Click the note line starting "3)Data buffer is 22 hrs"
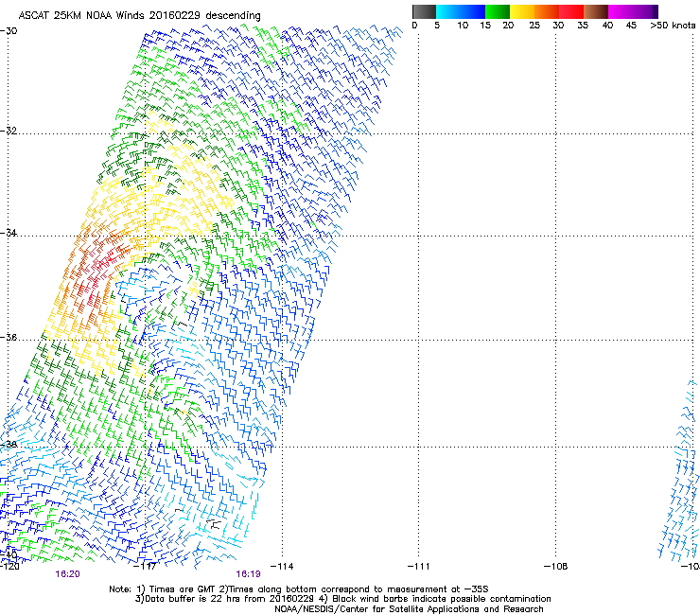The image size is (700, 615). [x=342, y=599]
